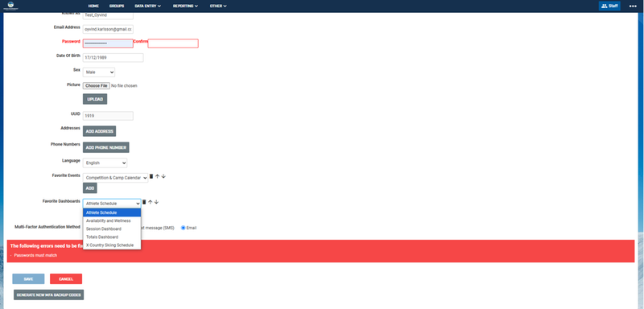This screenshot has width=644, height=309.
Task: Focus the Confirm password field
Action: tap(173, 43)
